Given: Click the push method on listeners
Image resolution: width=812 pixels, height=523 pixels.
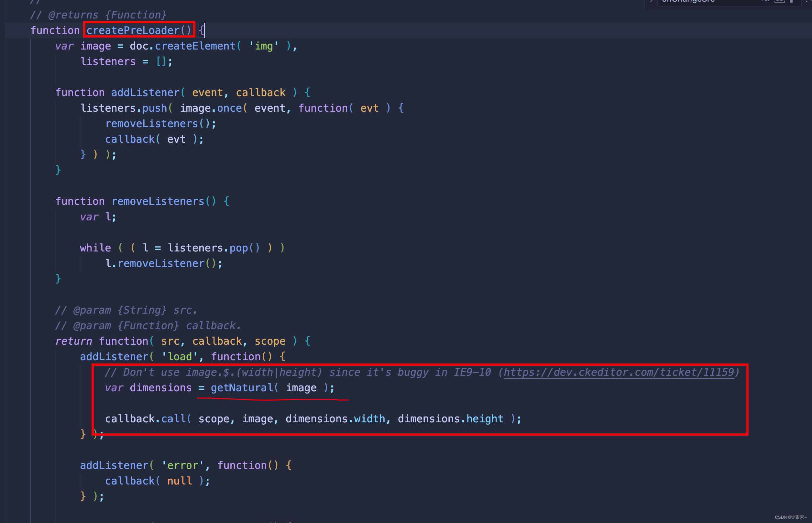Looking at the screenshot, I should click(154, 108).
